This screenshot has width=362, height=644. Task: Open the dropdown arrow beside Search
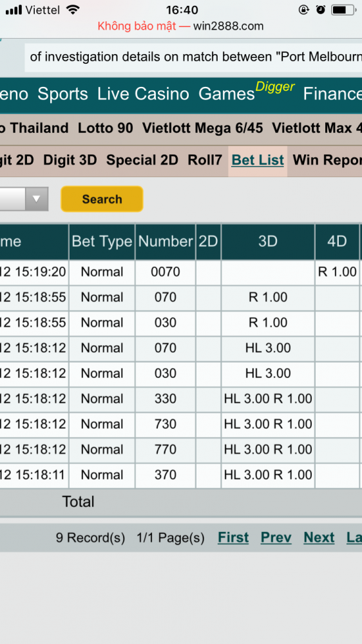pos(37,199)
